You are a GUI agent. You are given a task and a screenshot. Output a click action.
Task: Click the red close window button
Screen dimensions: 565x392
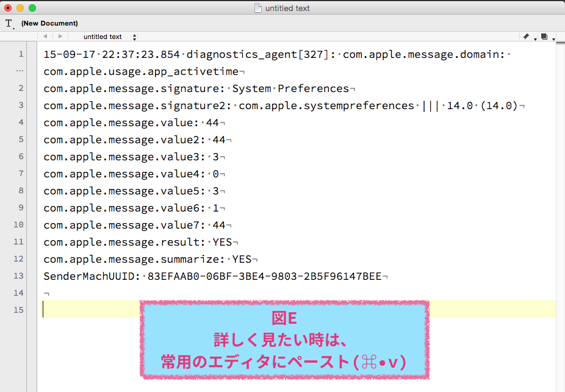coord(8,8)
